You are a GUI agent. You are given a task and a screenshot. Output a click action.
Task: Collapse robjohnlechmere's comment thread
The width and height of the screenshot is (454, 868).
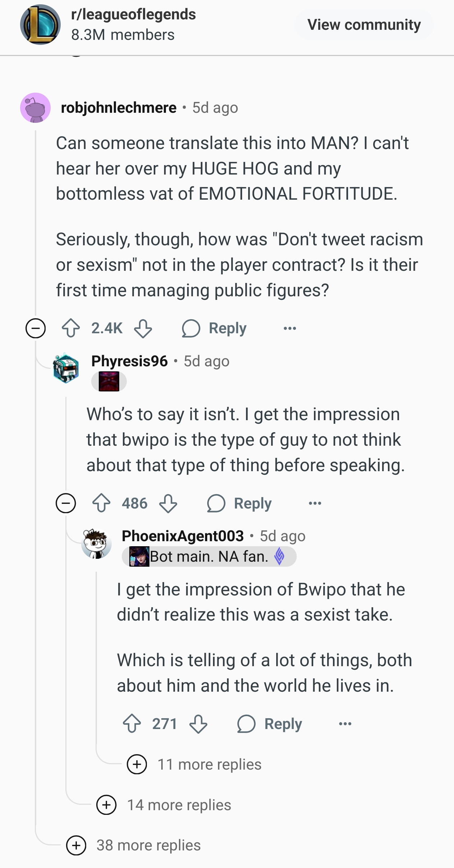[x=36, y=328]
